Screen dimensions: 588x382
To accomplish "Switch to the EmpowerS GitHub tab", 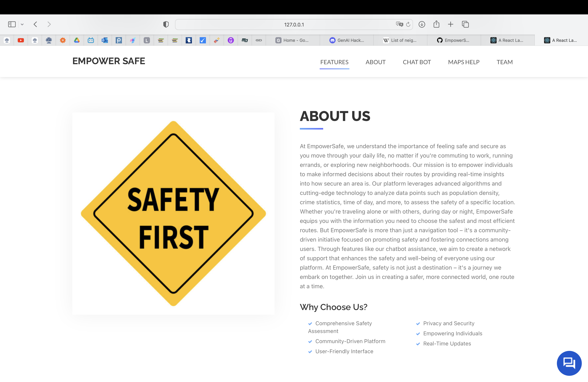I will pos(454,40).
